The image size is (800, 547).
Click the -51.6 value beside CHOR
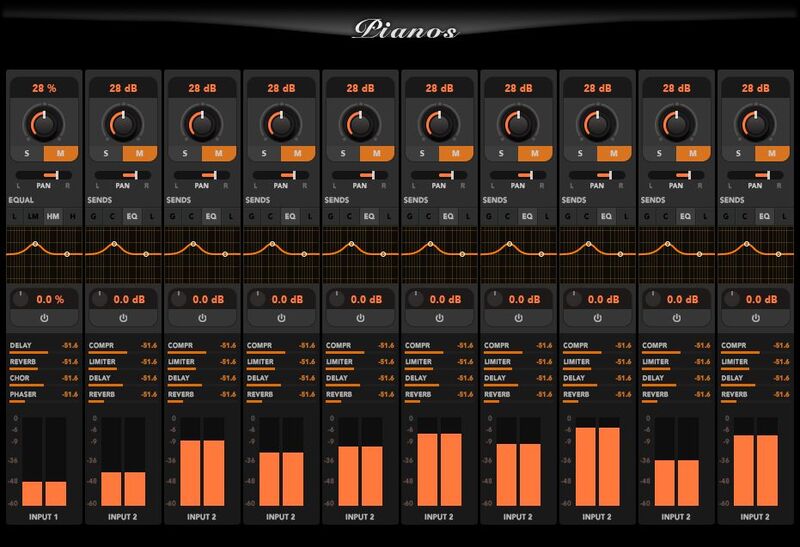tap(70, 378)
